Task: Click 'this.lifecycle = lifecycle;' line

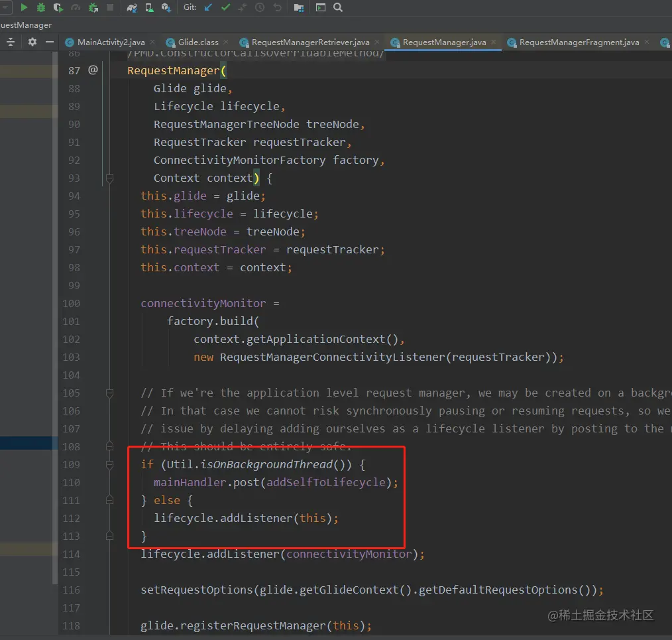Action: (230, 214)
